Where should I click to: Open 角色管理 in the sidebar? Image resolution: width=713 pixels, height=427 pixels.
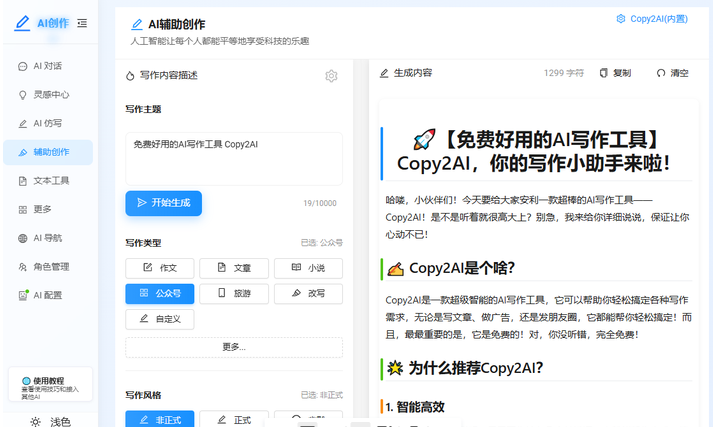coord(48,266)
